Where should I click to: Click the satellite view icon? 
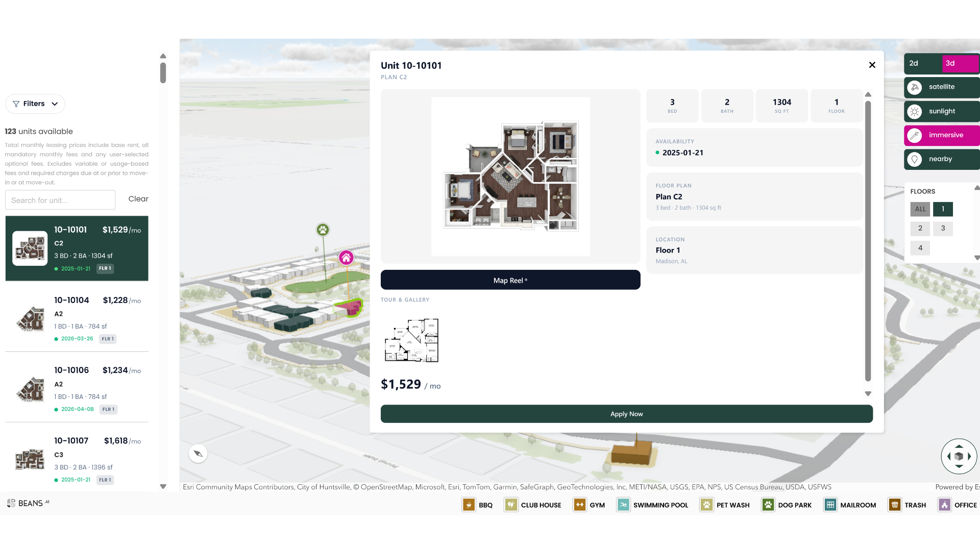point(915,87)
